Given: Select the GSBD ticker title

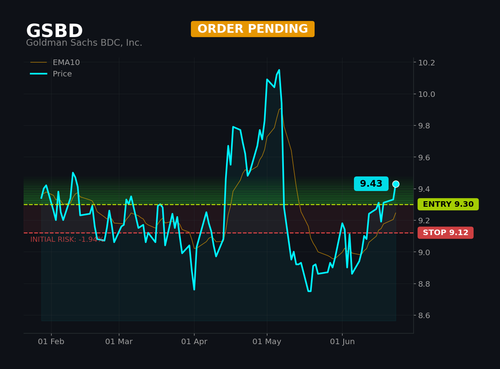Looking at the screenshot, I should click(54, 31).
